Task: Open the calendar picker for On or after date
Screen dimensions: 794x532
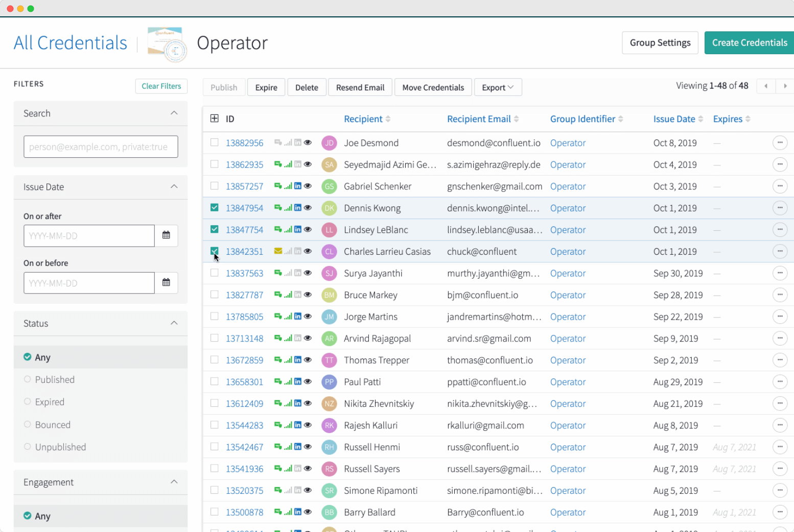Action: click(166, 235)
